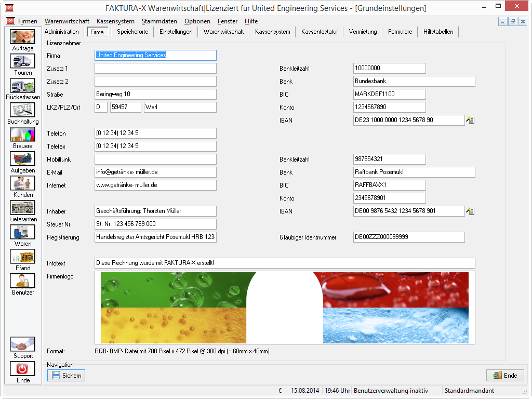Click the empty Zusatz 2 field
532x399 pixels.
coord(155,81)
